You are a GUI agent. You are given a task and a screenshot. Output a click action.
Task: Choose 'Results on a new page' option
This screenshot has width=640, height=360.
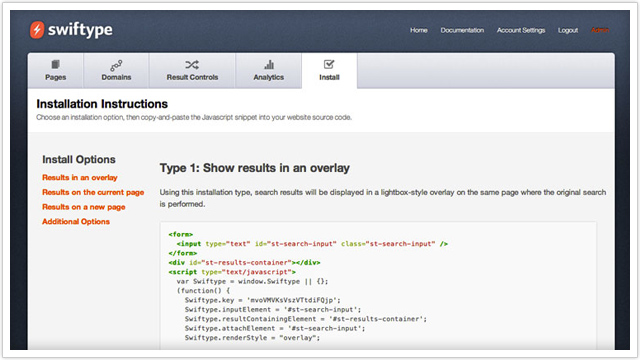point(84,207)
